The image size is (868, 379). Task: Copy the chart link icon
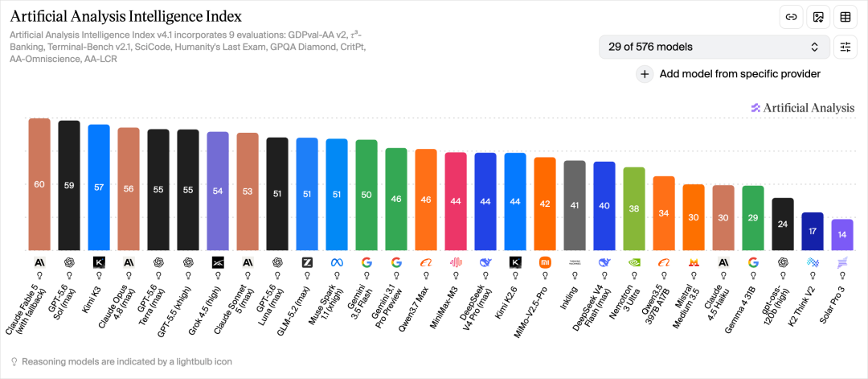[791, 17]
